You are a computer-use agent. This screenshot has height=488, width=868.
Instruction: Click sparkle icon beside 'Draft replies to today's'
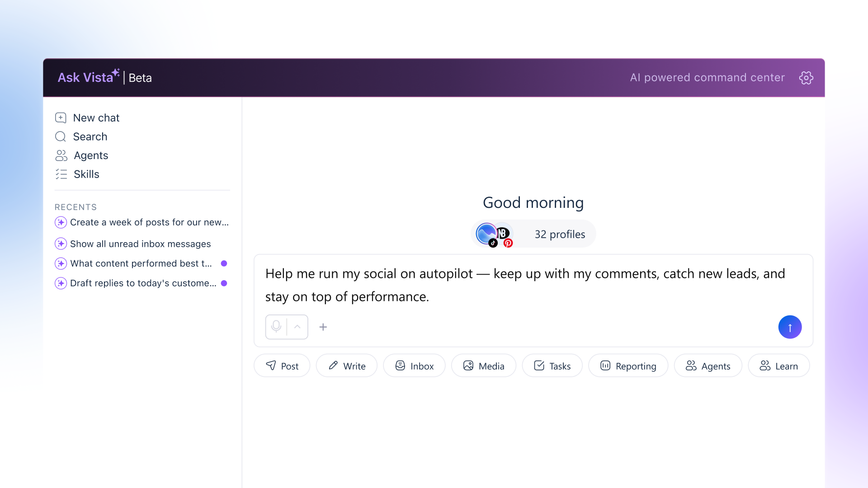[61, 283]
